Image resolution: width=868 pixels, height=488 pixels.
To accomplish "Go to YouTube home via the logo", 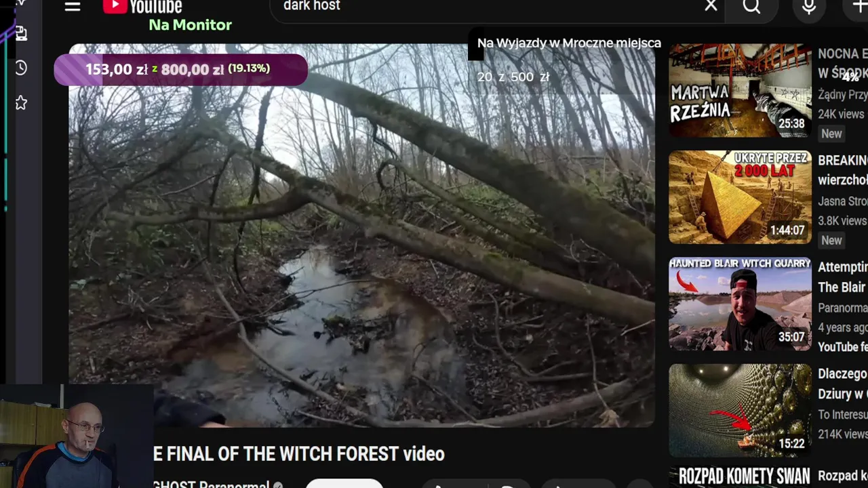I will (142, 7).
